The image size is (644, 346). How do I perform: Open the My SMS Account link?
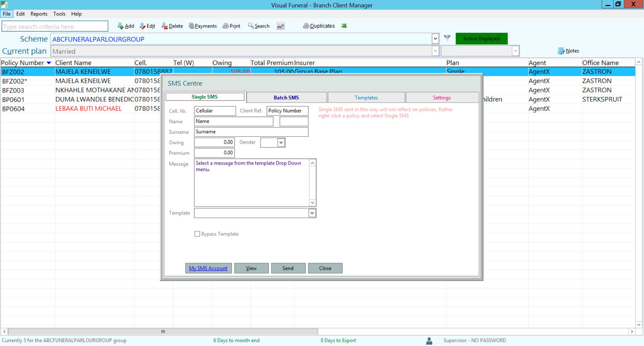click(x=208, y=268)
